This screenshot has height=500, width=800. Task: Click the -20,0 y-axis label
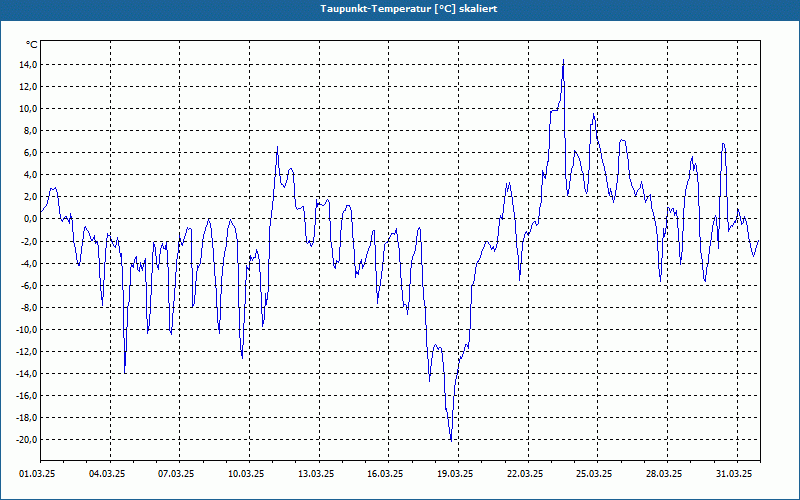click(27, 440)
